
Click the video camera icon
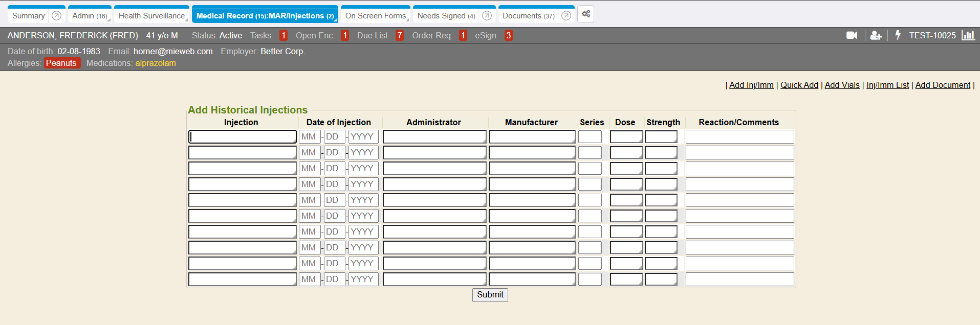tap(852, 35)
